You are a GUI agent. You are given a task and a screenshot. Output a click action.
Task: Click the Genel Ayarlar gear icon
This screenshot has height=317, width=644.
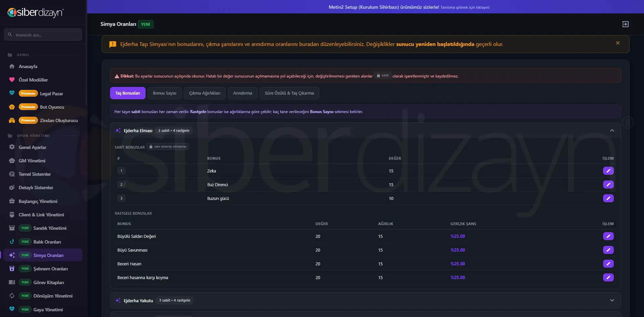(12, 147)
